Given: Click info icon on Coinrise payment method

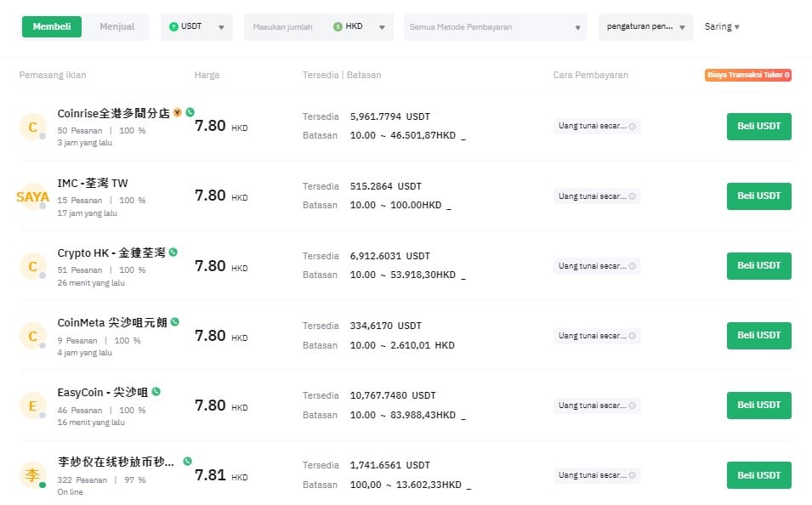Looking at the screenshot, I should pyautogui.click(x=632, y=126).
